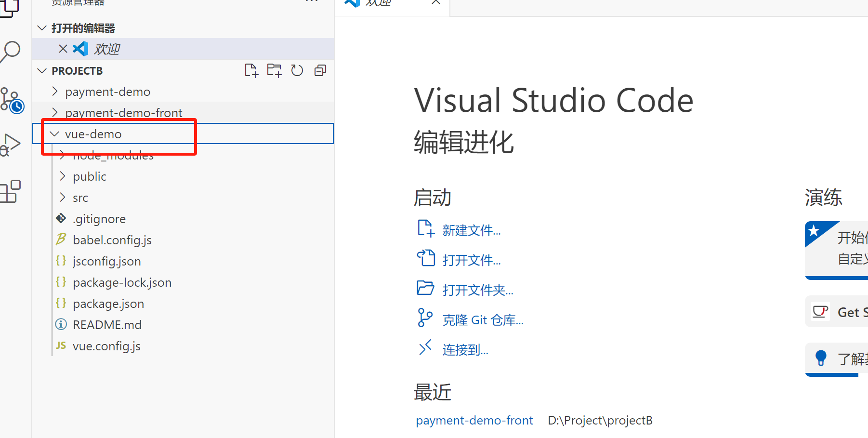Open the lightbulb walkthrough card
Screen dimensions: 868x438
tap(837, 359)
